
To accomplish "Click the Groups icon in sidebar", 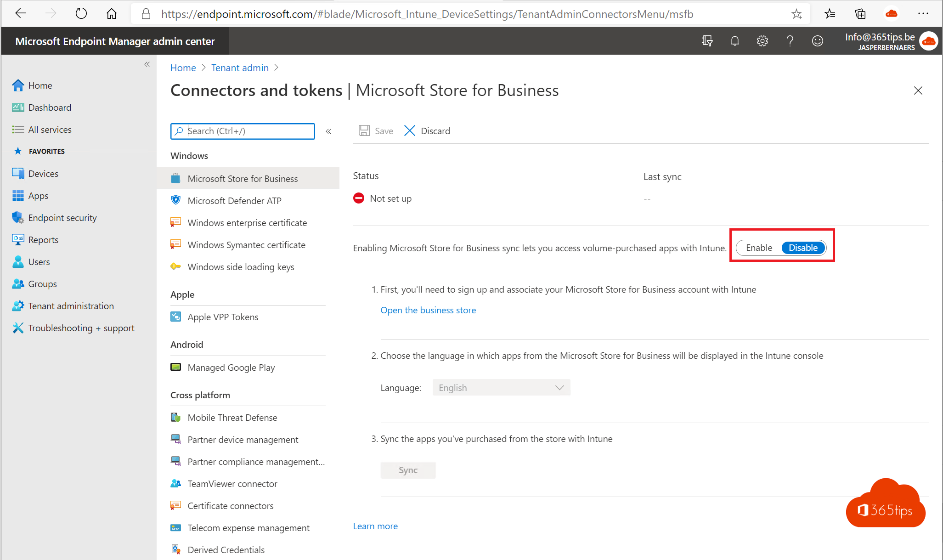I will click(17, 283).
